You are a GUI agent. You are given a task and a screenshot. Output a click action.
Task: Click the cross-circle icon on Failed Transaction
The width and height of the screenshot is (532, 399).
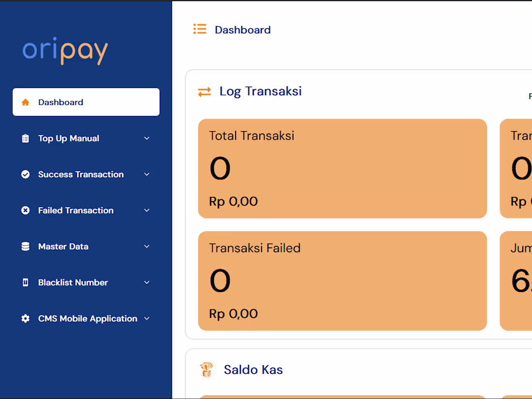pyautogui.click(x=25, y=210)
